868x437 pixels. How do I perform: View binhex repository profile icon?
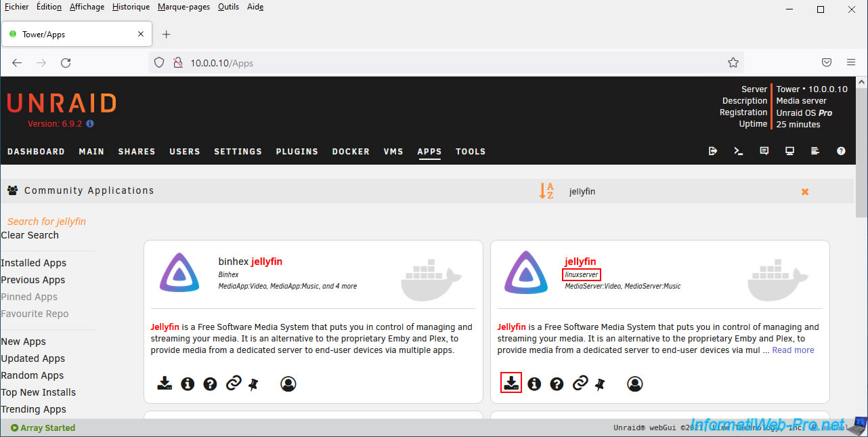pyautogui.click(x=288, y=384)
